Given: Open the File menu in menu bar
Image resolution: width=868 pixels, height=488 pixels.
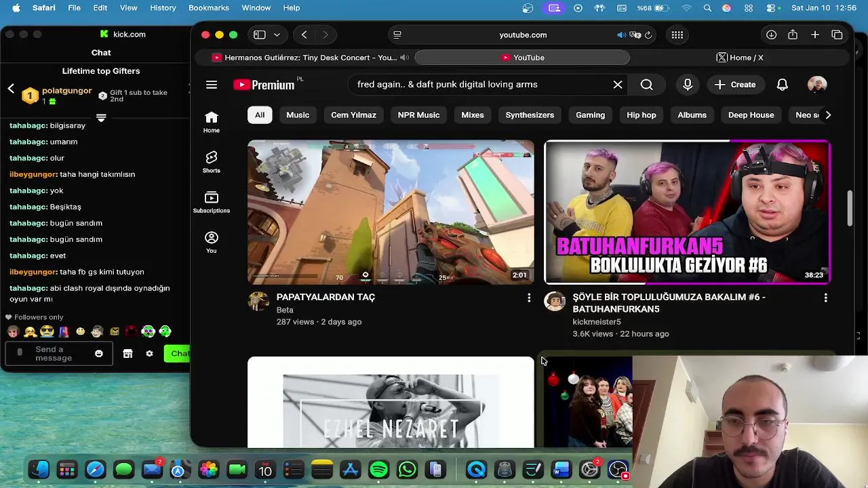Looking at the screenshot, I should coord(74,7).
